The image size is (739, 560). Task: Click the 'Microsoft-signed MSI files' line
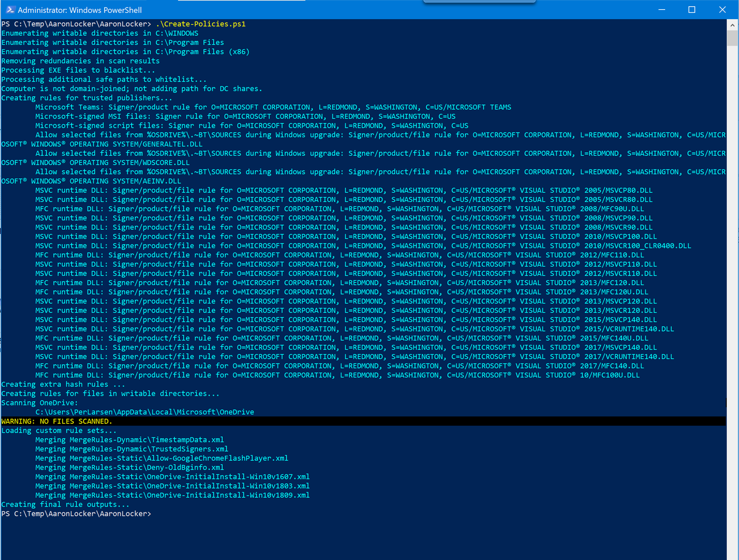click(245, 116)
